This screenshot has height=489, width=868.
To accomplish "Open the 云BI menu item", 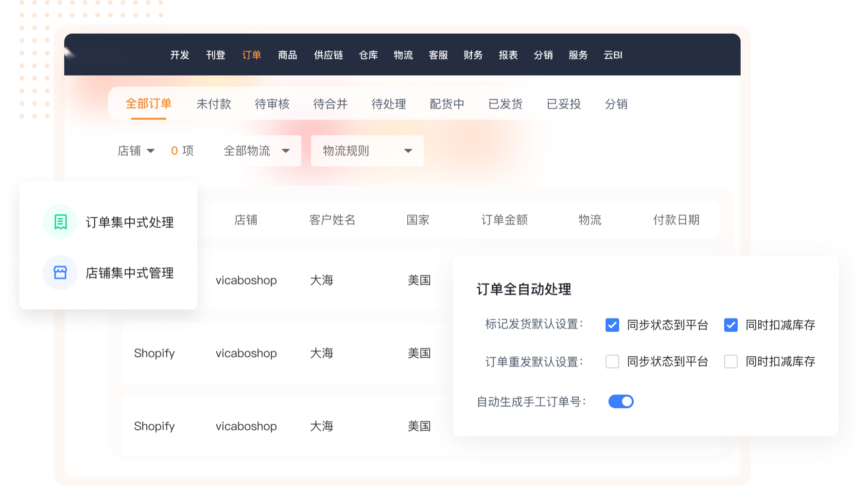I will [613, 55].
